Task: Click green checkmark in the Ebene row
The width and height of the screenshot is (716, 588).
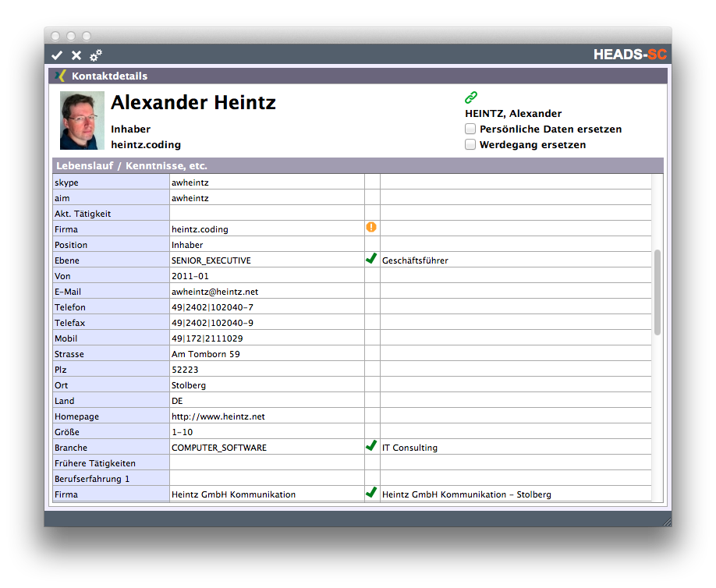Action: [x=371, y=259]
